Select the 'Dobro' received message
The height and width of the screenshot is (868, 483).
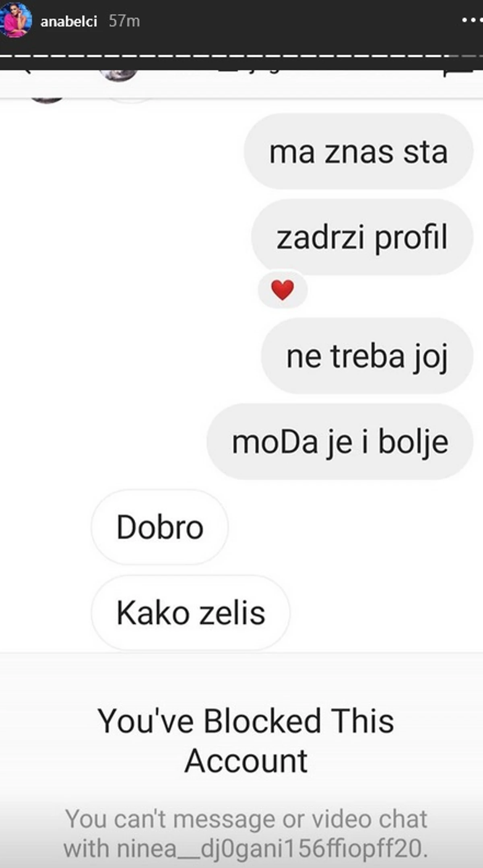160,527
